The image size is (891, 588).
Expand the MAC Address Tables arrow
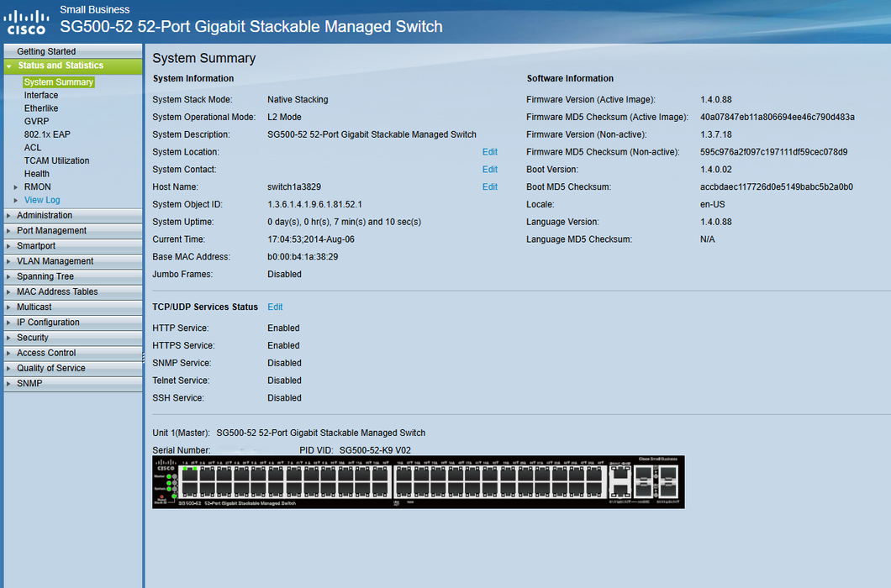(x=8, y=292)
